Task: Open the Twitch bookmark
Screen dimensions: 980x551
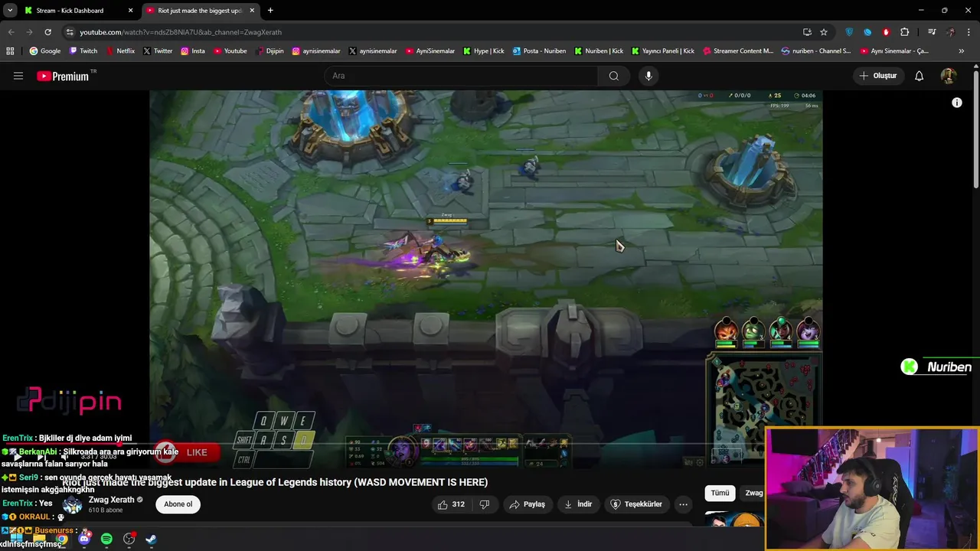Action: tap(83, 51)
